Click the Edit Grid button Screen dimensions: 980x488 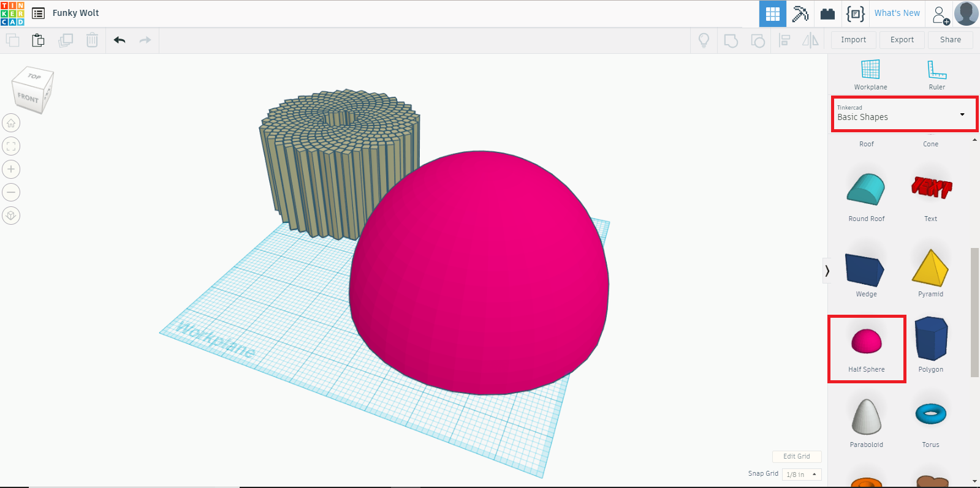[x=796, y=457]
